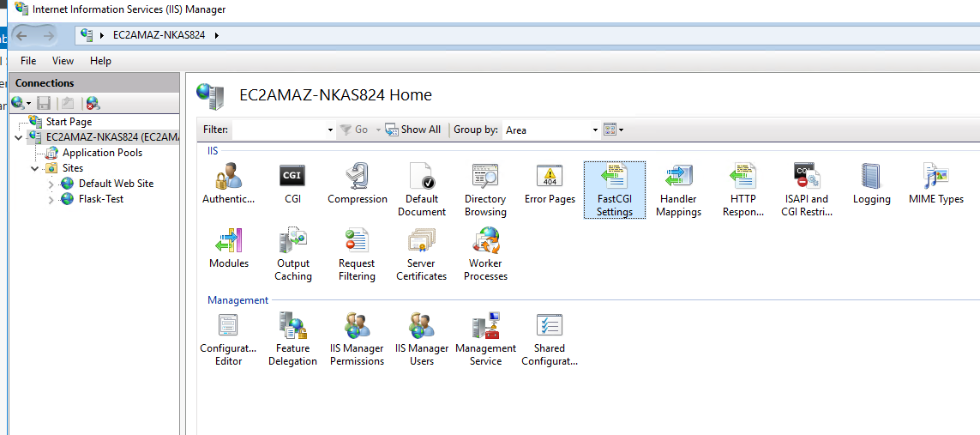980x435 pixels.
Task: Expand arrow after EC2AMAZ-NKAS824 in address bar
Action: tap(217, 36)
